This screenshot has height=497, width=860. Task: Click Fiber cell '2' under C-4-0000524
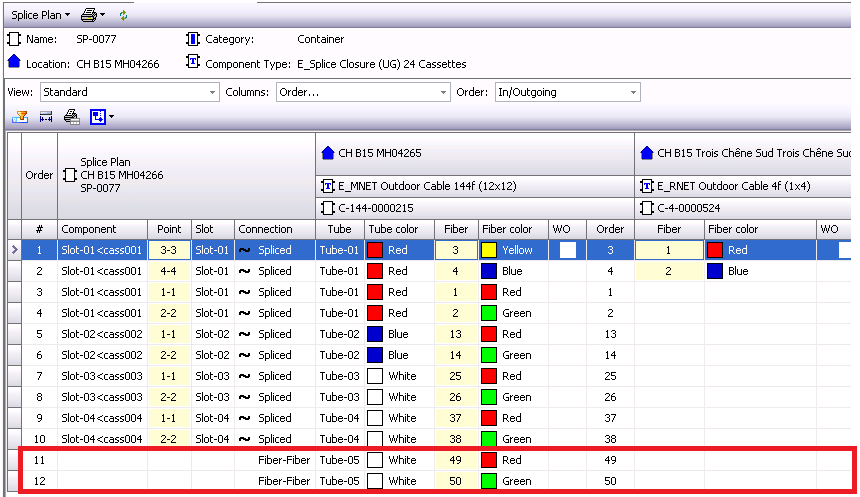(x=669, y=271)
